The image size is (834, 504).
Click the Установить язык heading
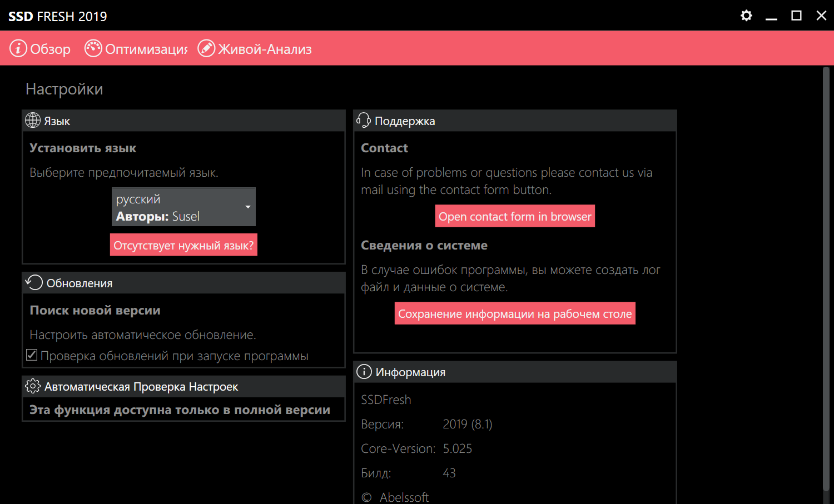pyautogui.click(x=83, y=148)
